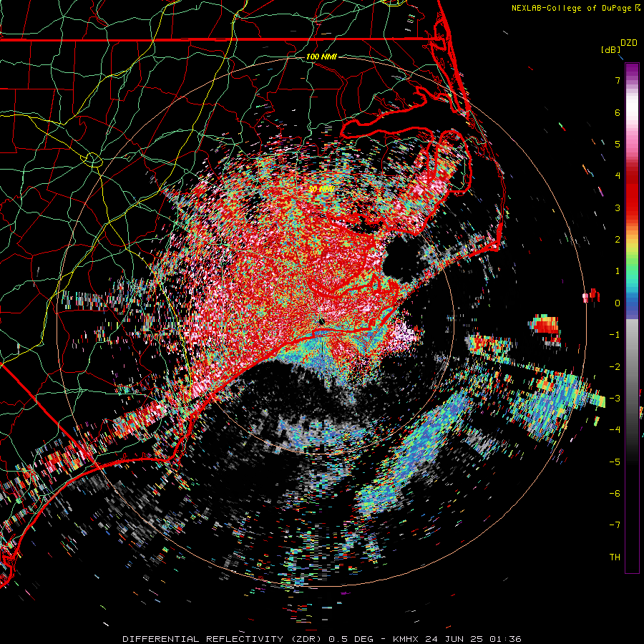Click the "-6" scale label
The width and height of the screenshot is (644, 644).
tap(615, 494)
